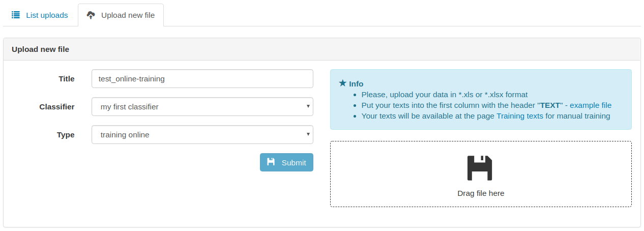The width and height of the screenshot is (644, 231).
Task: Expand the Type dropdown
Action: pyautogui.click(x=202, y=135)
